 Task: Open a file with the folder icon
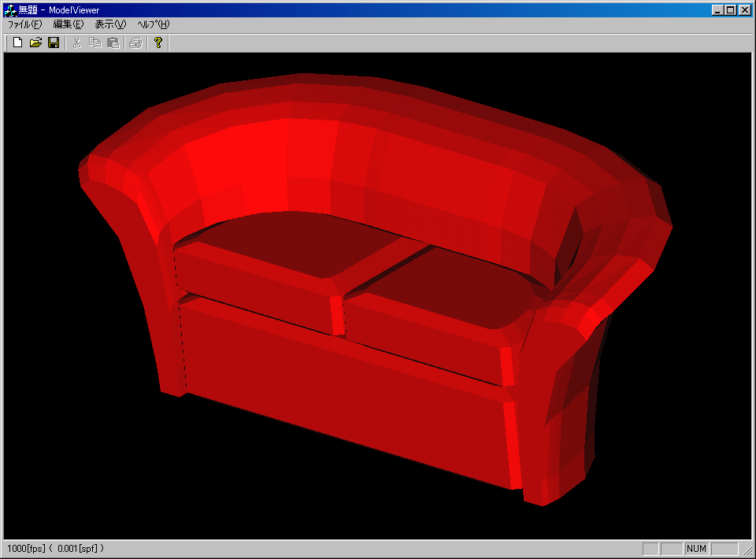[x=35, y=43]
